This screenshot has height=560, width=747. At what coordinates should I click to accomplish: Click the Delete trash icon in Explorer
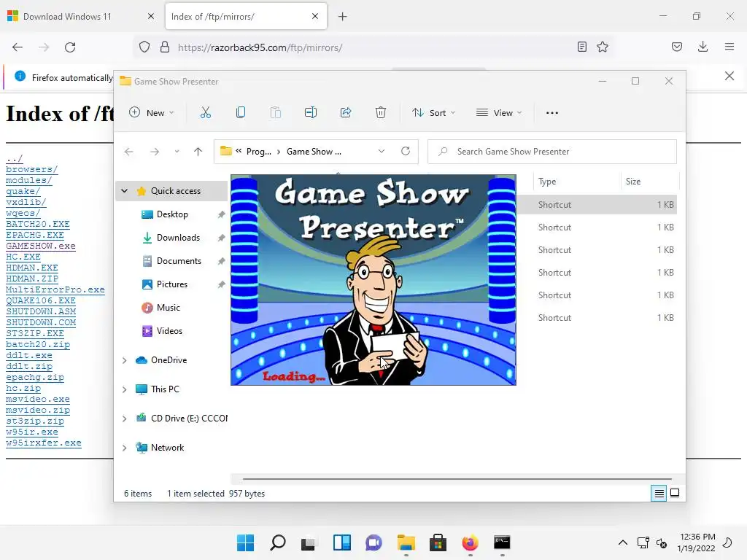381,113
